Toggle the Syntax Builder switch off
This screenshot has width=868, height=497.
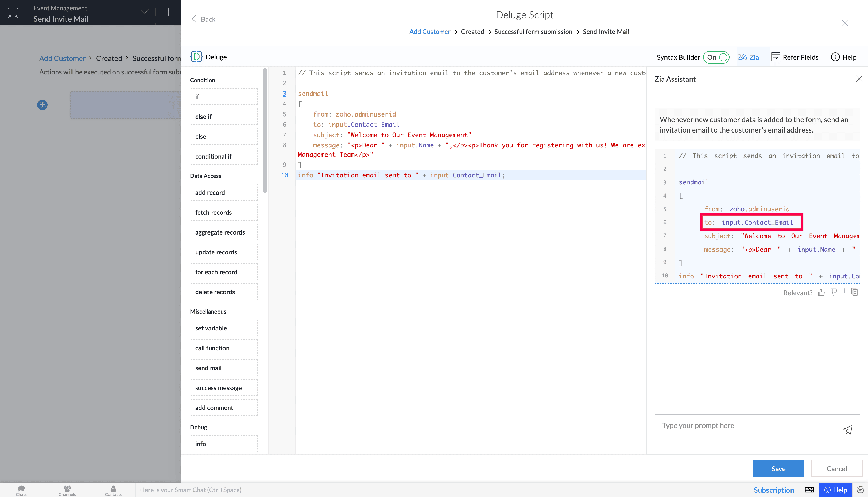[716, 57]
